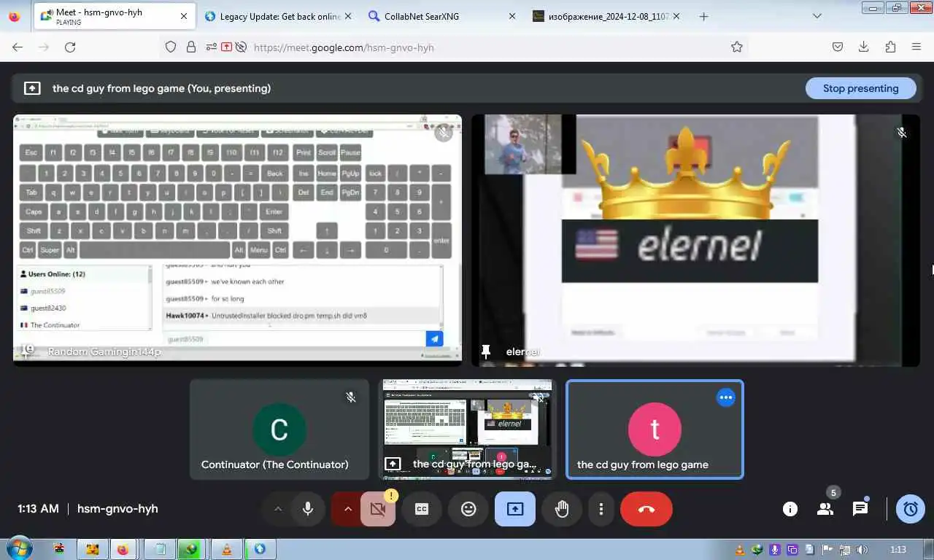Image resolution: width=934 pixels, height=560 pixels.
Task: Open the meeting timer activities icon
Action: (x=911, y=509)
